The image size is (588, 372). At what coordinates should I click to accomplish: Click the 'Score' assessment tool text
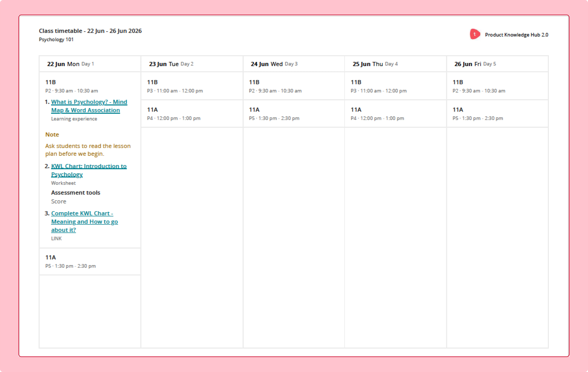[x=59, y=201]
